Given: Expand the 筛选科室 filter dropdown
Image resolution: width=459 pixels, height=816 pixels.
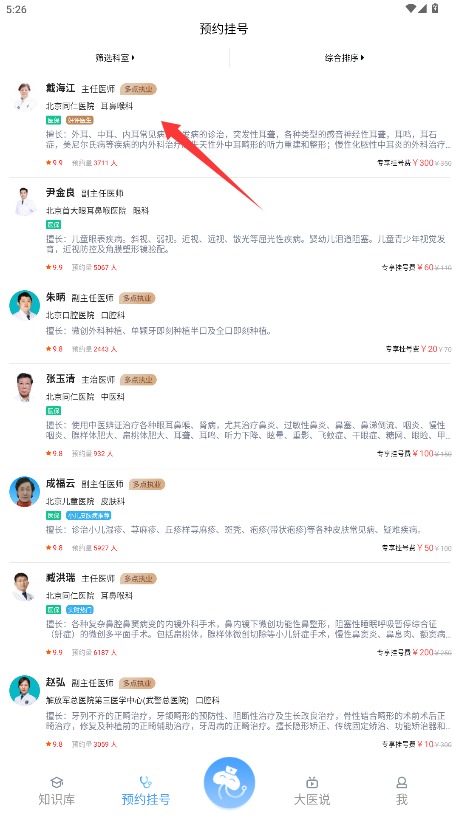Looking at the screenshot, I should click(115, 57).
